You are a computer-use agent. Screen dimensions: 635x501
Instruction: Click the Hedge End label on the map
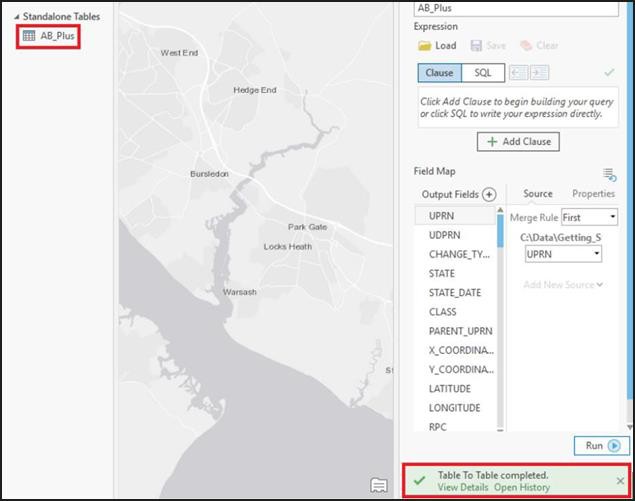click(x=255, y=90)
